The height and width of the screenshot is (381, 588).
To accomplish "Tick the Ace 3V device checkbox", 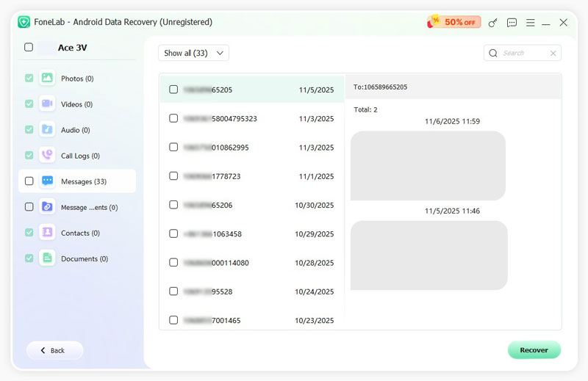I will point(29,47).
